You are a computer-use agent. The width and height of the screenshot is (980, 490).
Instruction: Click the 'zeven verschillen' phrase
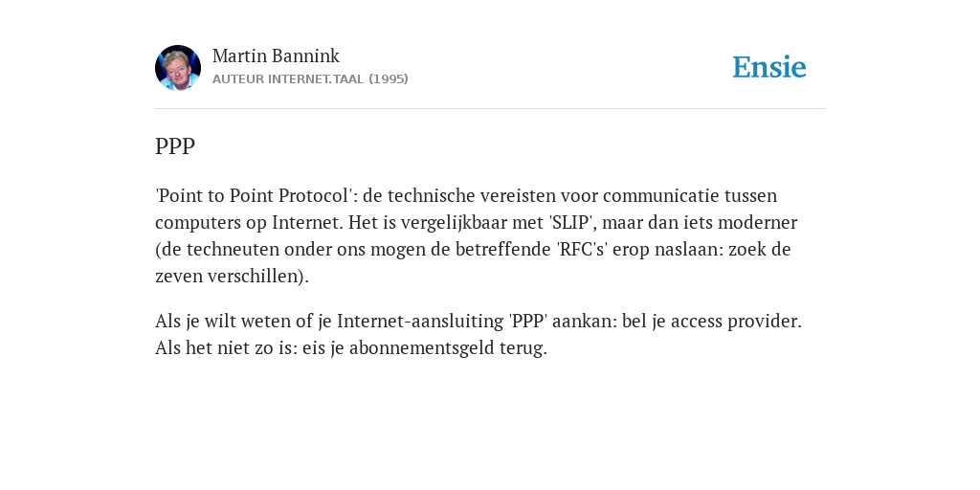pos(227,277)
